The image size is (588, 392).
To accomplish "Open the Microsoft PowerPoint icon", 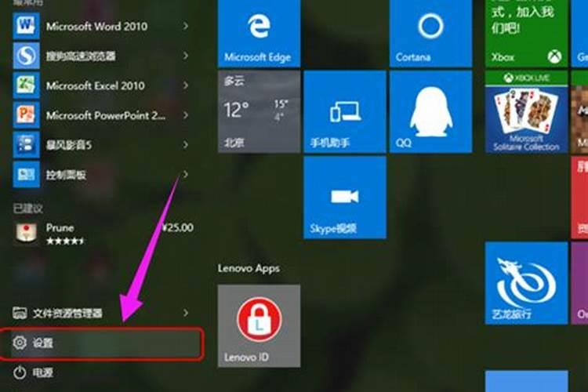I will click(26, 114).
